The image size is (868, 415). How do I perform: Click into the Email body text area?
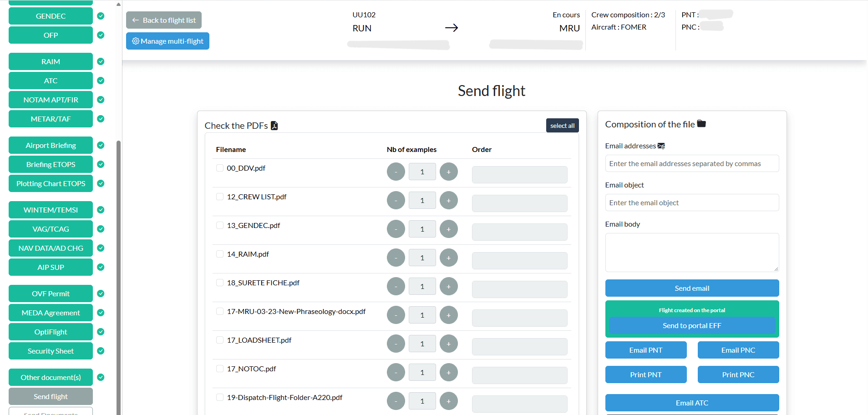click(692, 253)
